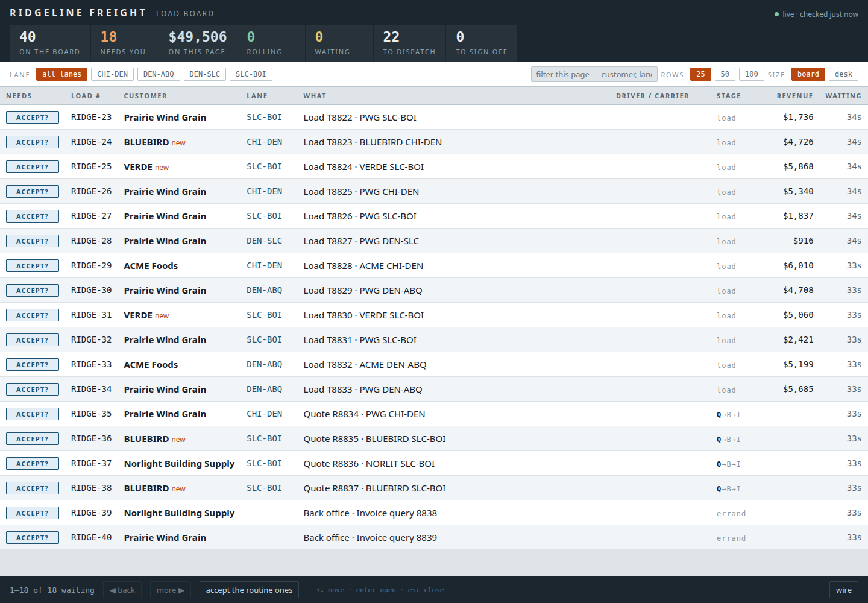
Task: Click the $5,868 revenue value
Action: 798,167
